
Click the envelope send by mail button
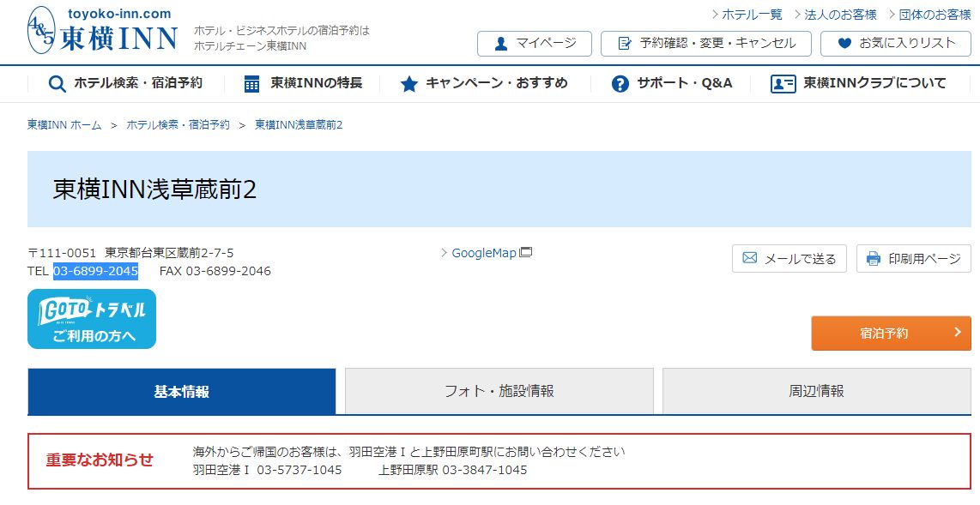coord(789,258)
